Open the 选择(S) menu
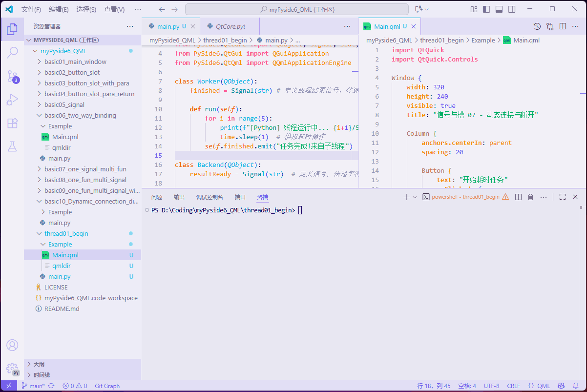 click(x=86, y=9)
